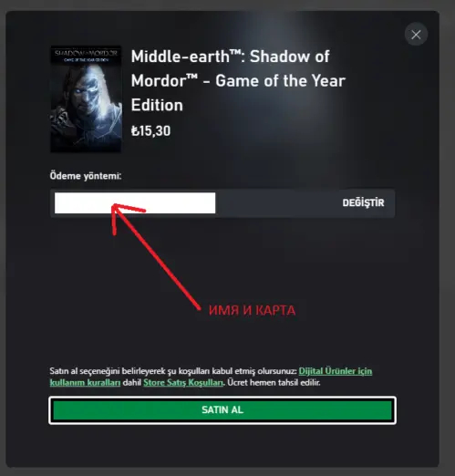
Task: Open the 'Store Satış Koşulları' link
Action: [x=183, y=382]
